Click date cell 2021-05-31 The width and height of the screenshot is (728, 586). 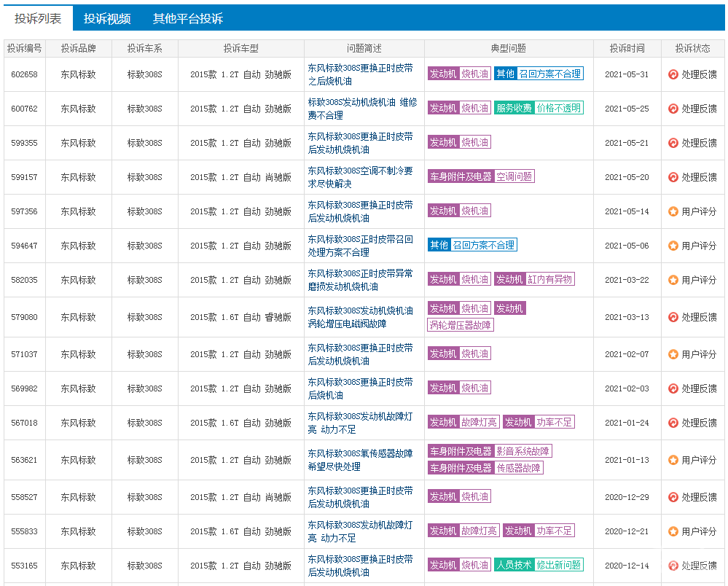627,74
